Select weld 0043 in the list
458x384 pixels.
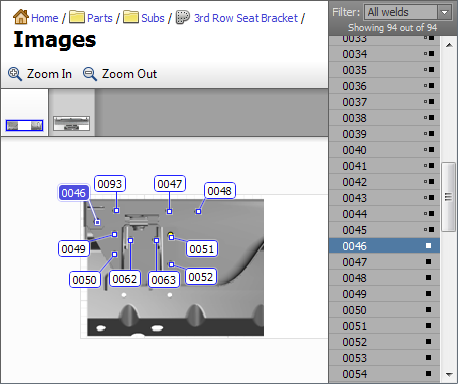point(384,198)
